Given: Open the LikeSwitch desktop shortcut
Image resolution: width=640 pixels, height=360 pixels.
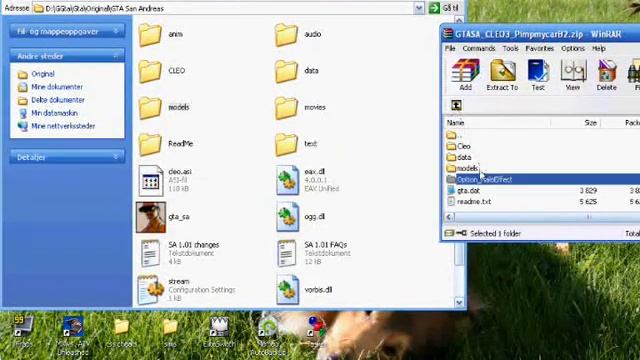Looking at the screenshot, I should (x=220, y=333).
